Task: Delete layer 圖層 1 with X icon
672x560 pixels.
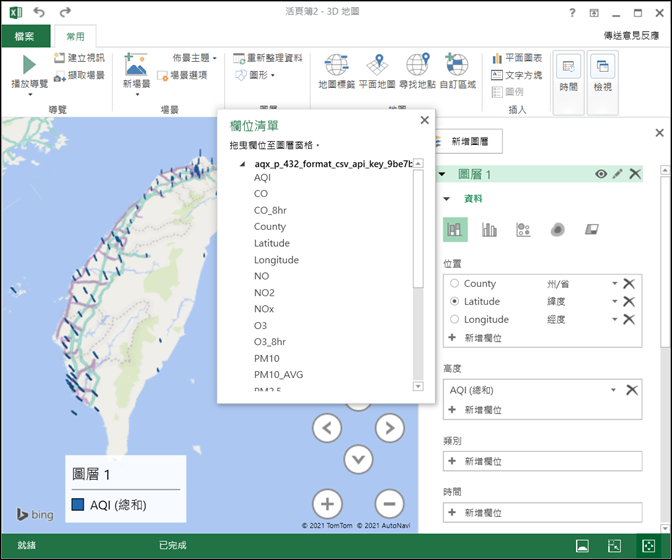Action: pos(635,174)
